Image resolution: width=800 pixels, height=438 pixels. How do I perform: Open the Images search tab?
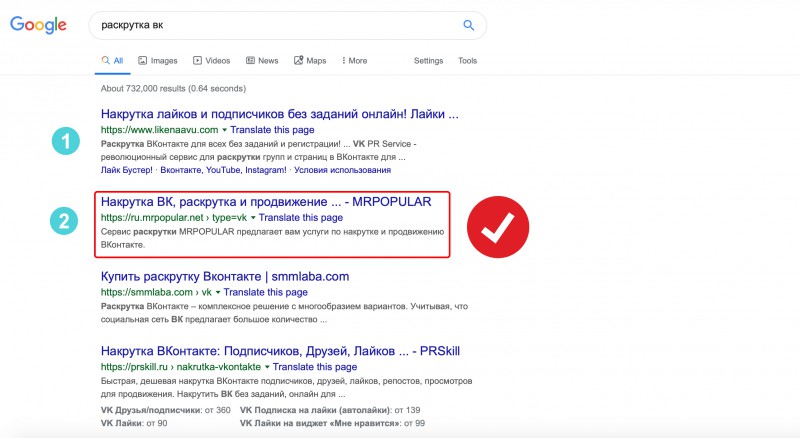point(157,61)
